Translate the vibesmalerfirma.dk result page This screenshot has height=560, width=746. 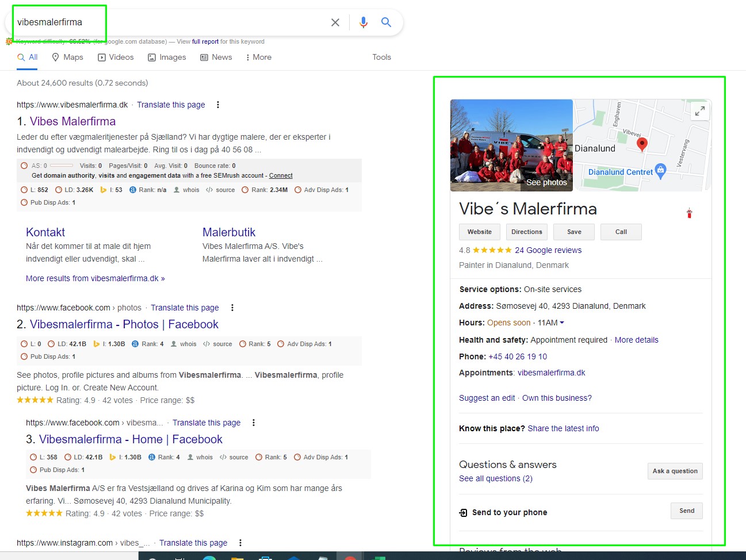171,105
